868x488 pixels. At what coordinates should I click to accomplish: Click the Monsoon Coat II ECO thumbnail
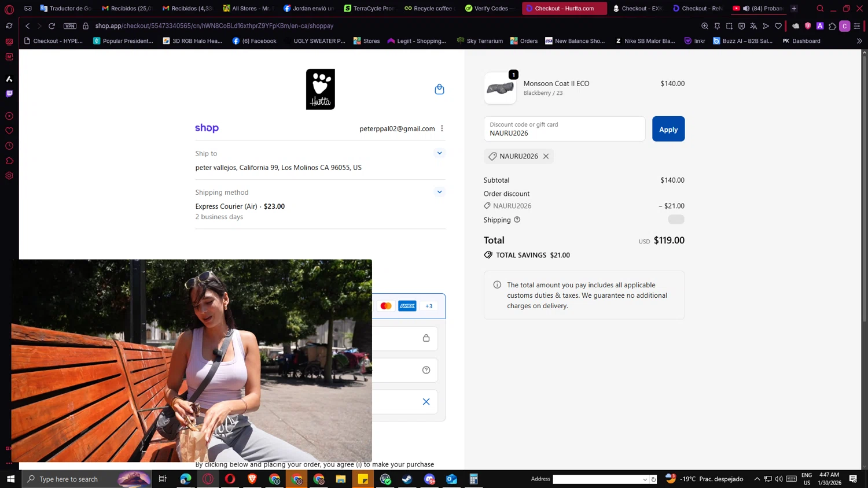500,88
